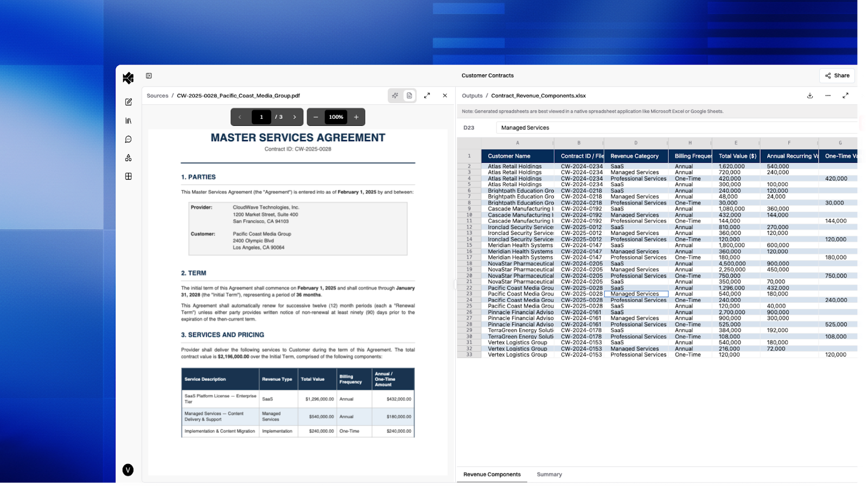Click the Share button

click(837, 76)
